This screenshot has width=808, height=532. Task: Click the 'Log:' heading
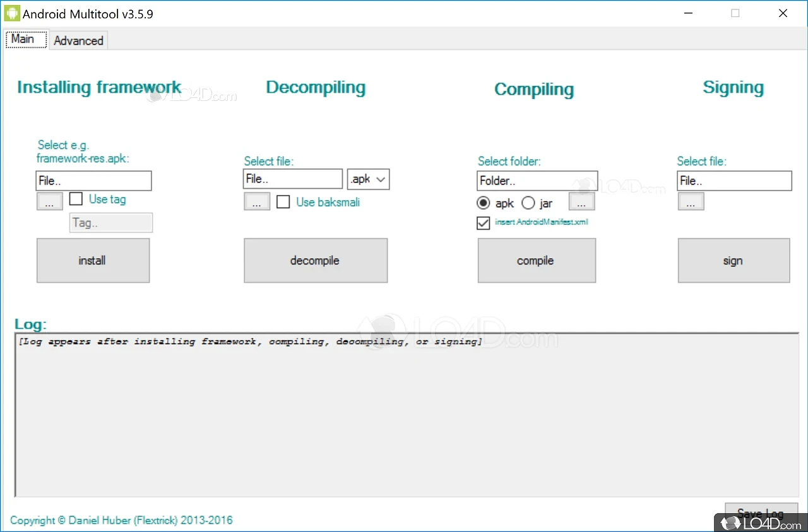[x=31, y=324]
